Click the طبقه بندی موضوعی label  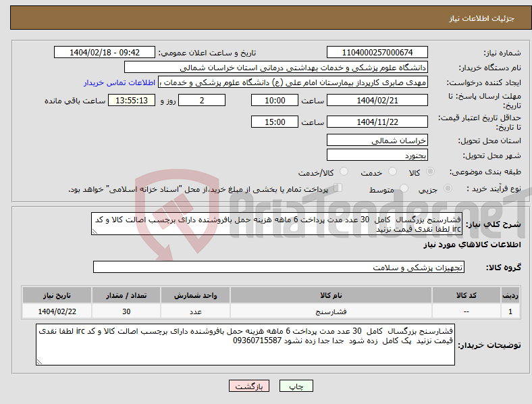click(485, 172)
